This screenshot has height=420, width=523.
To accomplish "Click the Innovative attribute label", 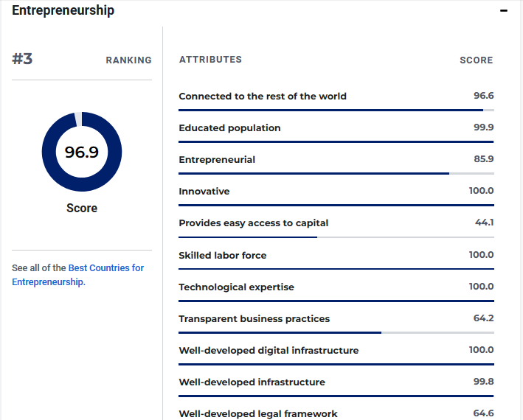I will click(x=204, y=191).
